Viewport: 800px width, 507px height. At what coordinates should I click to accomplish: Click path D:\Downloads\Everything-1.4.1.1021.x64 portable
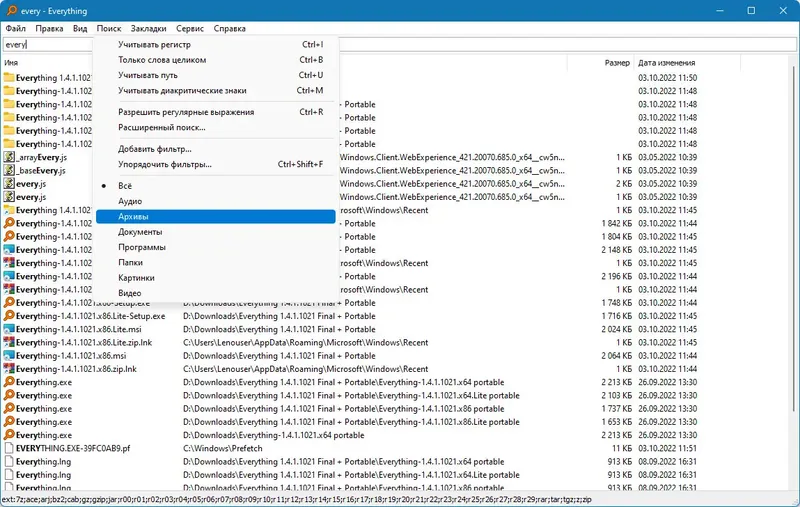coord(273,435)
